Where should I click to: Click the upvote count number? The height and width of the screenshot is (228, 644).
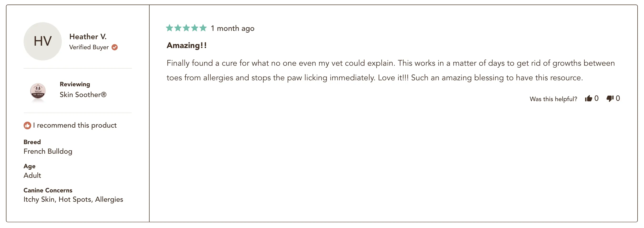click(596, 98)
